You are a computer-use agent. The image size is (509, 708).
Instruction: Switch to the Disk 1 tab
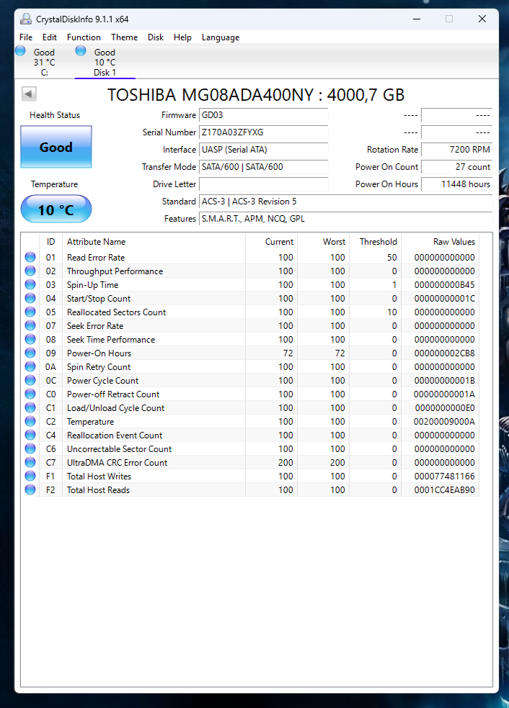(x=105, y=62)
